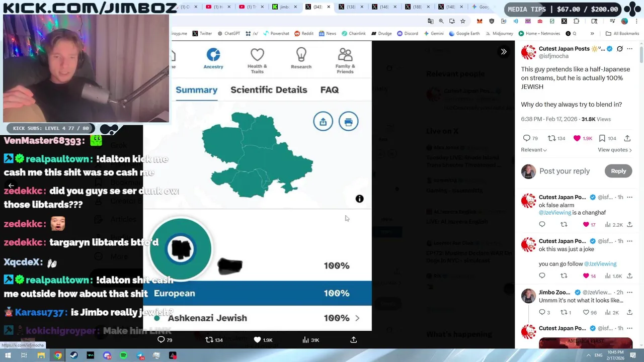
Task: Click the zoom magnifier icon in address bar
Action: [x=441, y=21]
